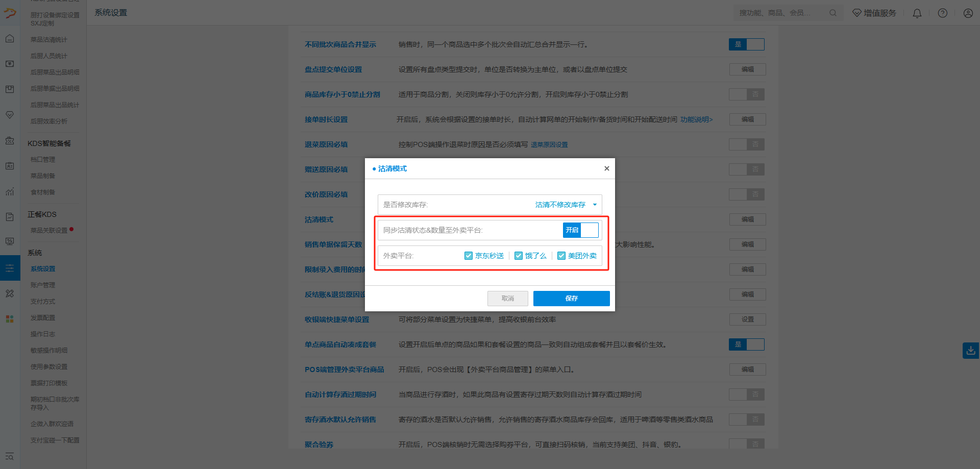Open 支付宝碰一下配置 in the sidebar
This screenshot has height=469, width=980.
55,440
